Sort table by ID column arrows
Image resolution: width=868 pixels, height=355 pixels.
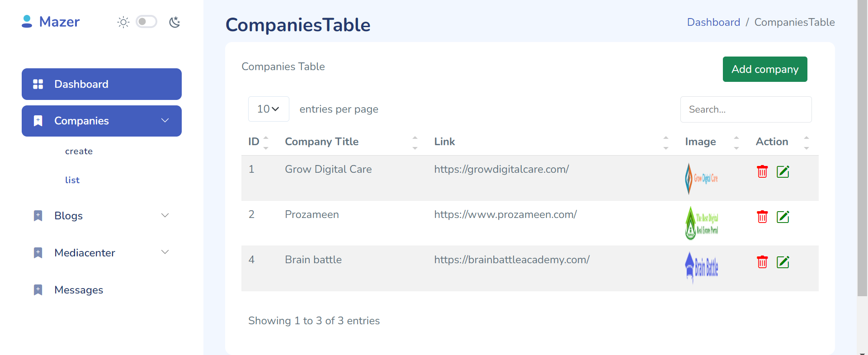point(266,142)
